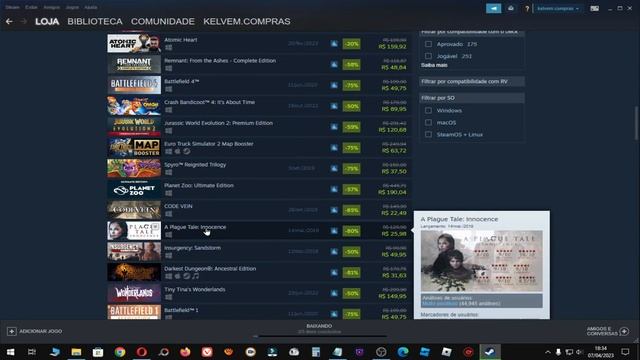640x360 pixels.
Task: Click the Steam taskbar icon
Action: tap(490, 352)
